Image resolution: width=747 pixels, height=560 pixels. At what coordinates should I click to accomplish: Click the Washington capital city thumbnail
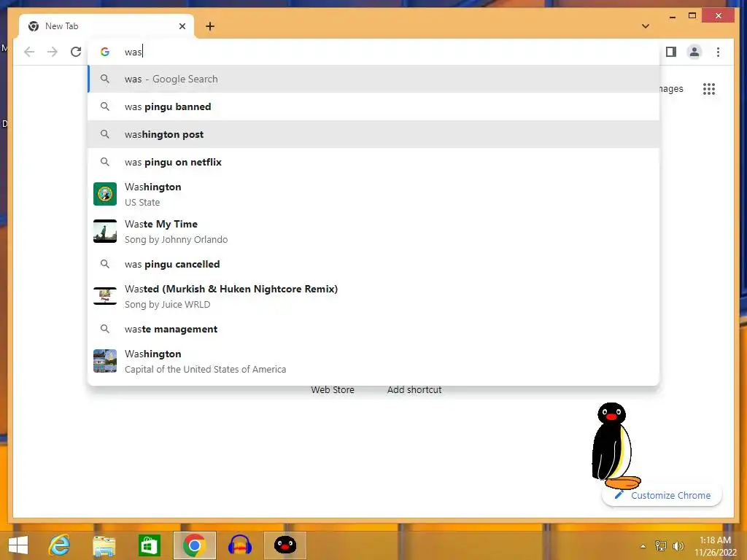point(105,361)
